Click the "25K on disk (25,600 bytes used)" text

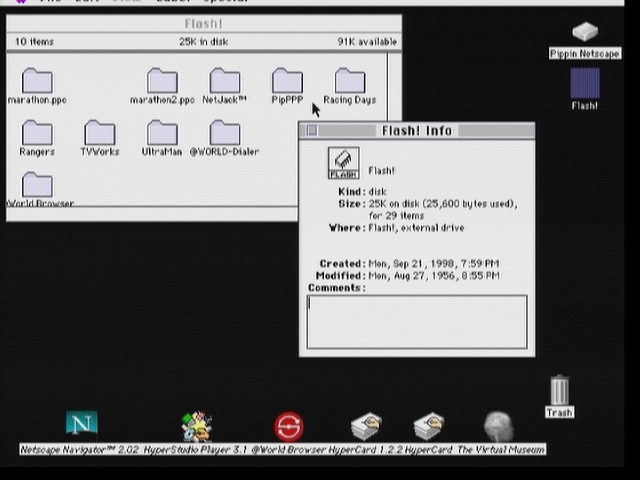pyautogui.click(x=443, y=204)
